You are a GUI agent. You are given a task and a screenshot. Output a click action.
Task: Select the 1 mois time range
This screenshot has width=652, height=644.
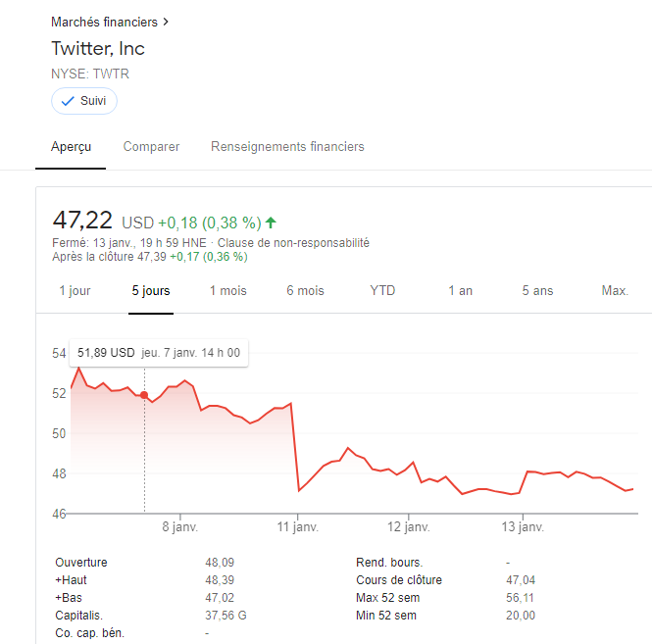pos(228,290)
